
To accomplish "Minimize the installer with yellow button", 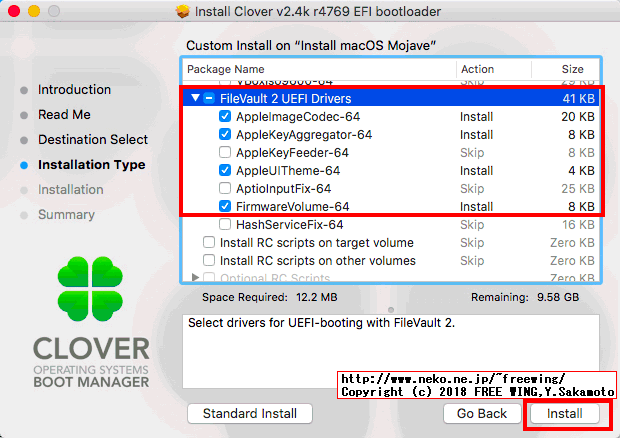I will [34, 11].
